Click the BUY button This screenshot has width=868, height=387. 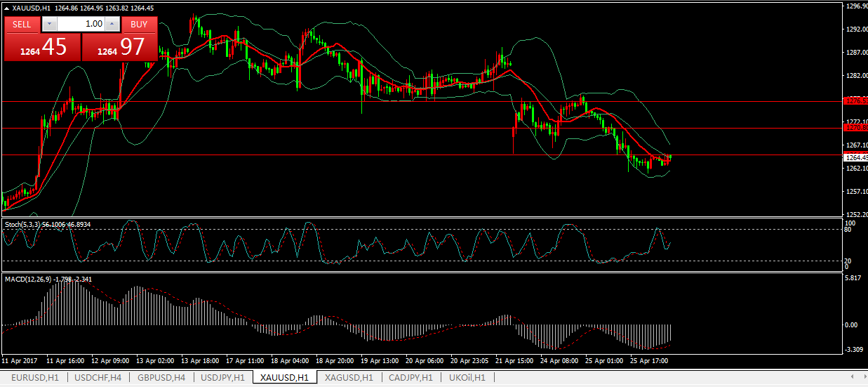click(x=139, y=24)
